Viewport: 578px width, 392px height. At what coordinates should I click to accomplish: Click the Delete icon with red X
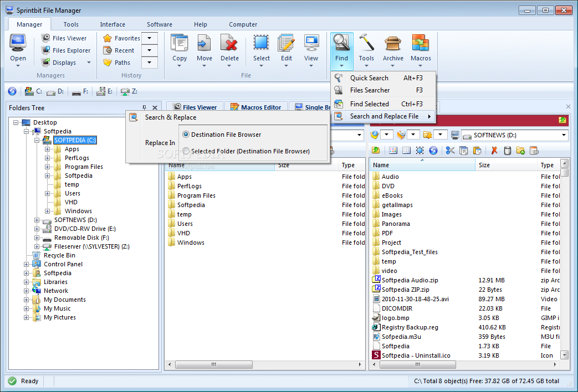(229, 44)
